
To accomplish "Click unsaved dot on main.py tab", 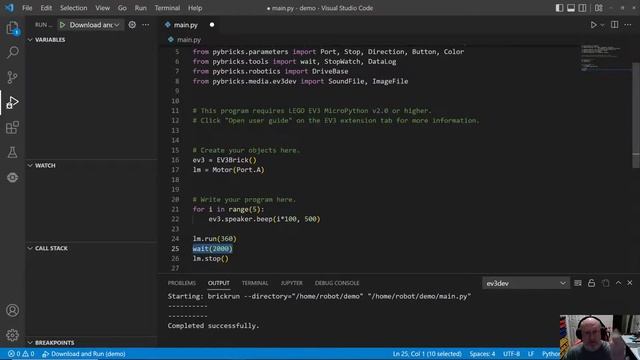I will [x=212, y=25].
